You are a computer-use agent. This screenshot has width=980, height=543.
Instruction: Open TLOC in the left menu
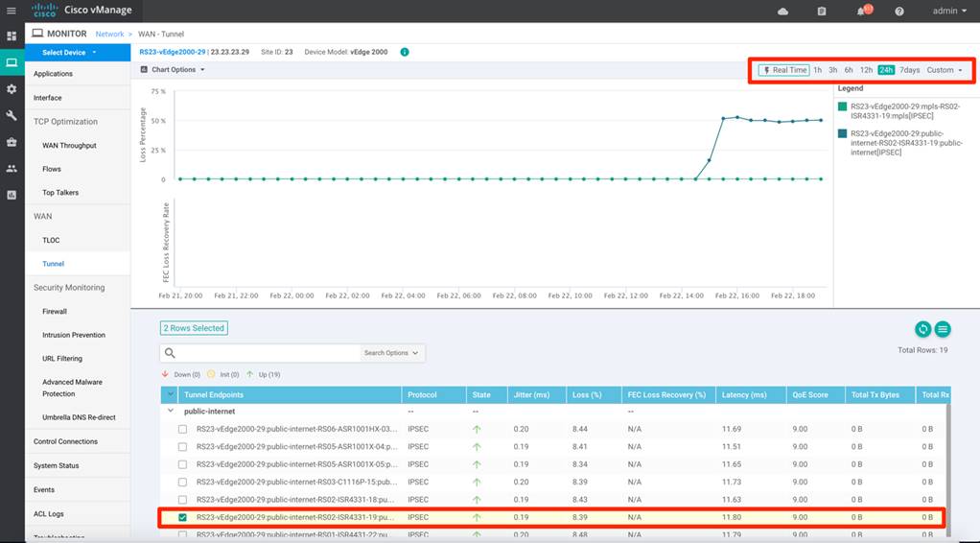click(51, 240)
